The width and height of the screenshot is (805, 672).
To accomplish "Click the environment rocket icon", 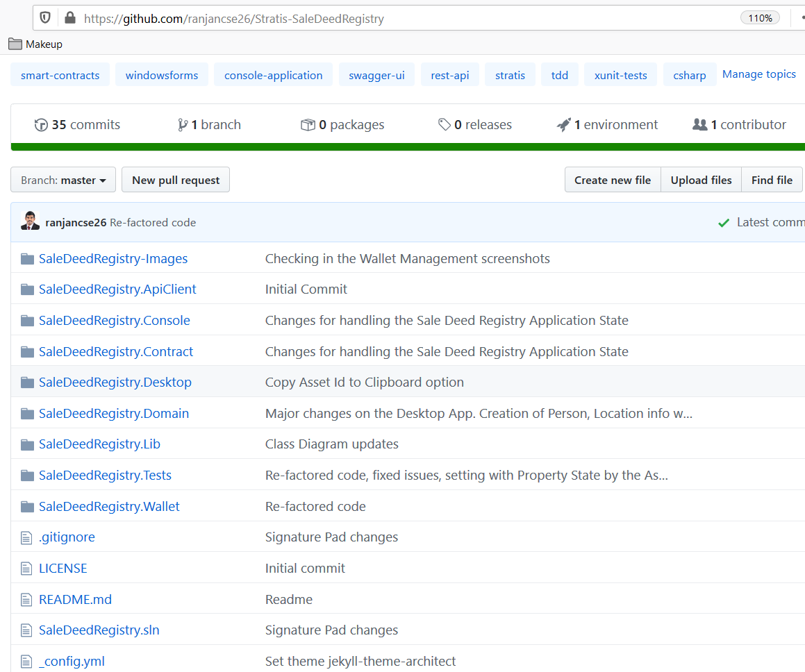I will click(564, 125).
